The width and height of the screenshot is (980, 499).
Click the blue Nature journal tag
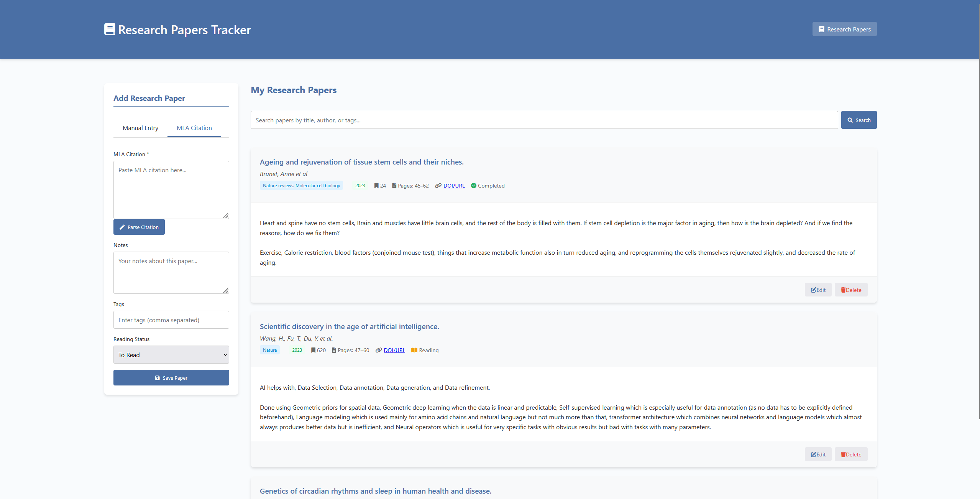[x=270, y=350]
